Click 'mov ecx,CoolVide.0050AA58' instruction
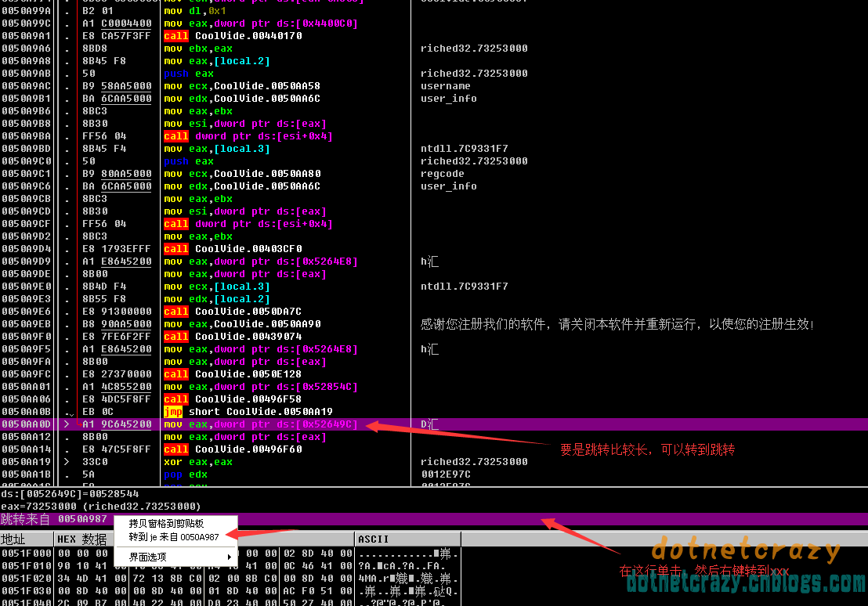The height and width of the screenshot is (606, 868). [x=242, y=86]
